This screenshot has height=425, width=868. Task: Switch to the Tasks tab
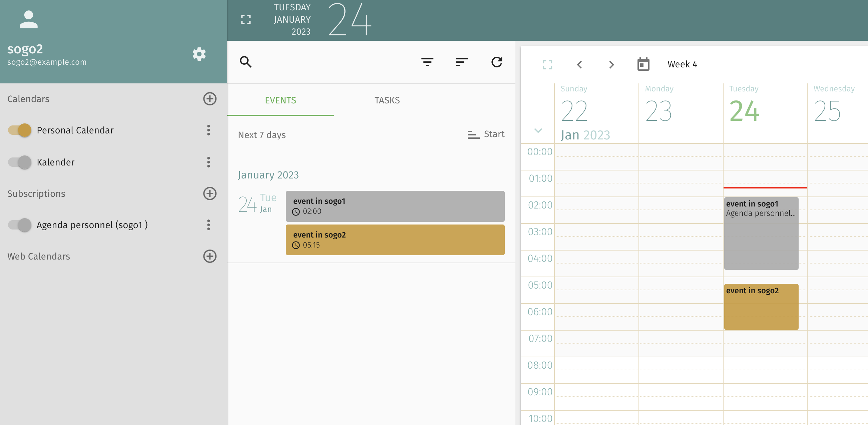point(387,100)
